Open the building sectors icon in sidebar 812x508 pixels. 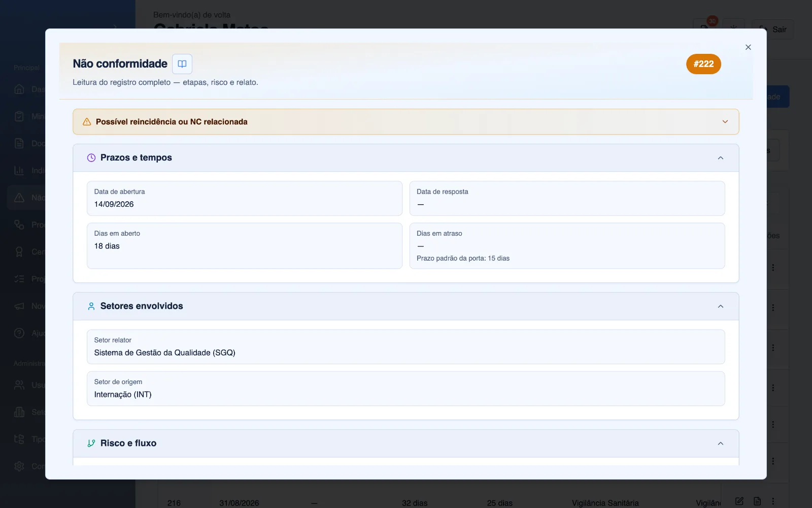pos(19,412)
